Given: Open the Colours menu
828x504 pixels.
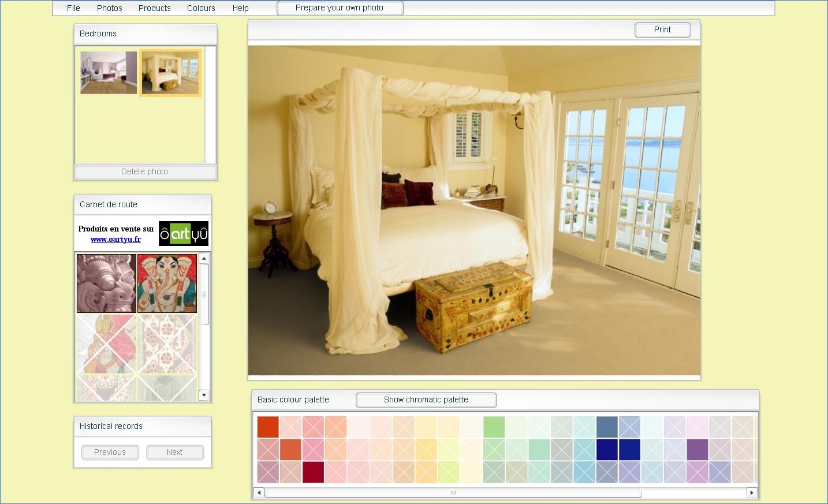Looking at the screenshot, I should point(201,8).
